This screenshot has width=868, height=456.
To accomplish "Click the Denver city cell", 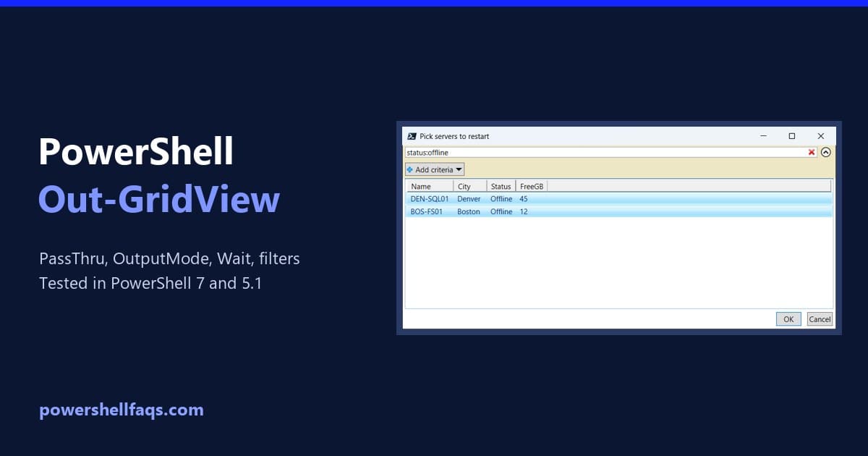I will tap(469, 198).
